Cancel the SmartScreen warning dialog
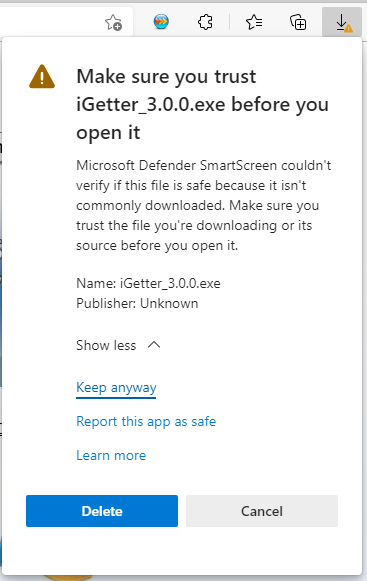 262,511
